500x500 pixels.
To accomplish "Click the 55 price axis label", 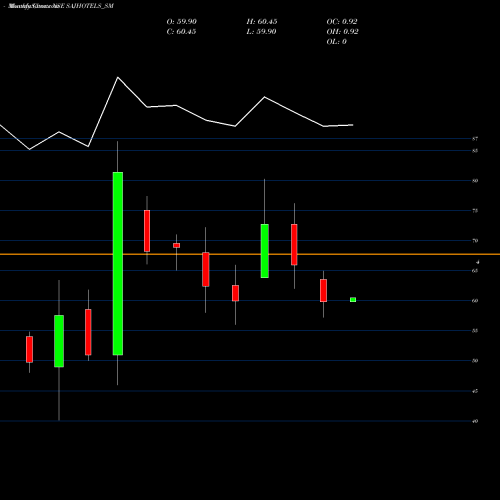I will coord(475,331).
